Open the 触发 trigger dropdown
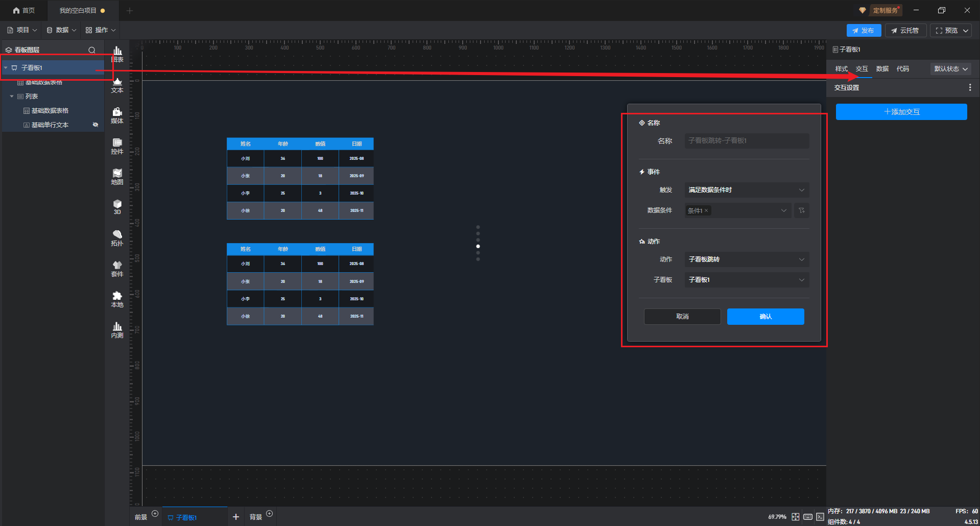 pyautogui.click(x=746, y=190)
